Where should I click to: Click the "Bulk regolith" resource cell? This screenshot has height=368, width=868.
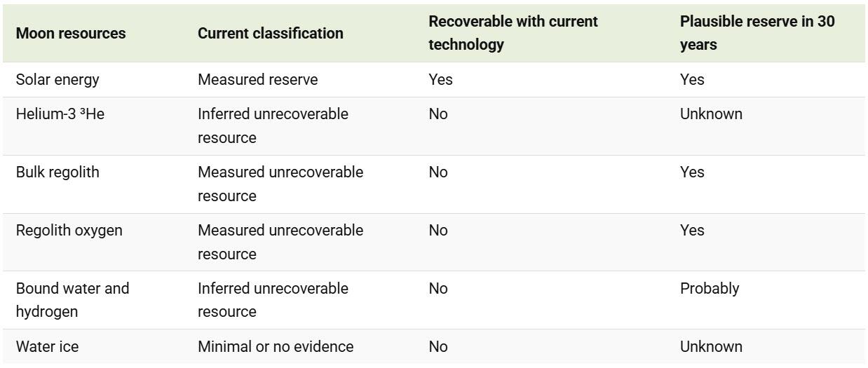tap(57, 172)
